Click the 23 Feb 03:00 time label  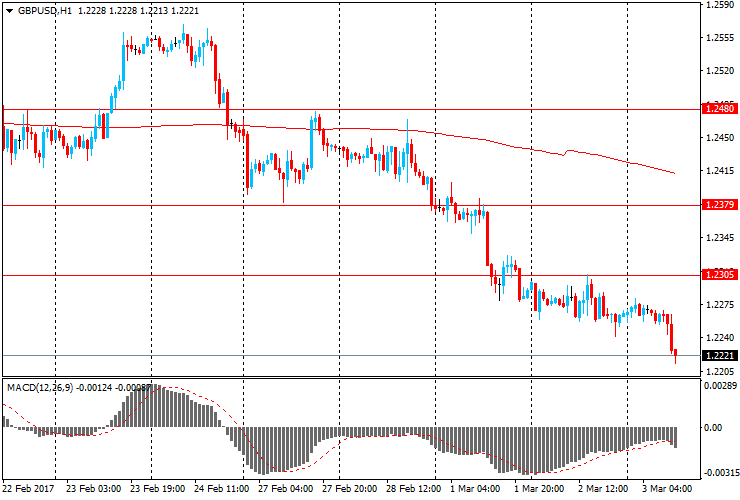[x=93, y=488]
